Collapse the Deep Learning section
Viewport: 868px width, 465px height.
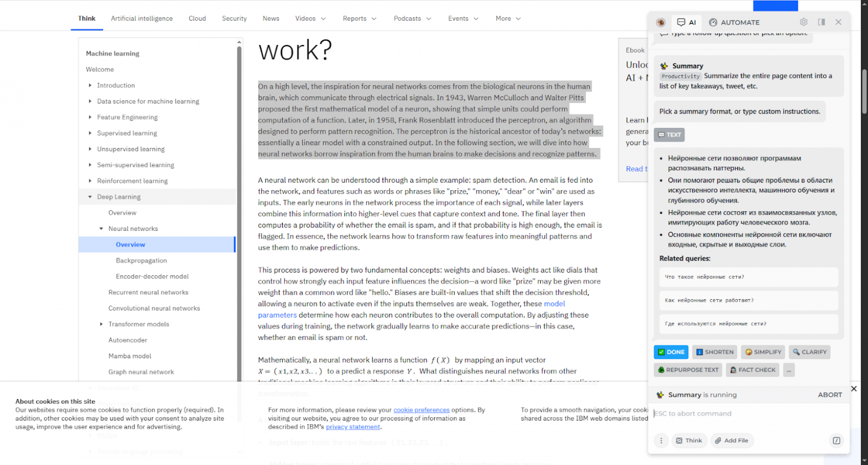90,197
